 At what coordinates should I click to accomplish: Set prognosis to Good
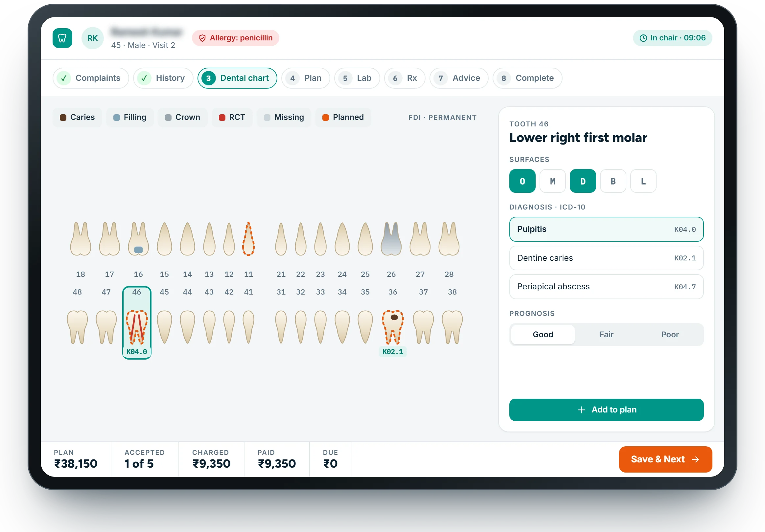[543, 335]
